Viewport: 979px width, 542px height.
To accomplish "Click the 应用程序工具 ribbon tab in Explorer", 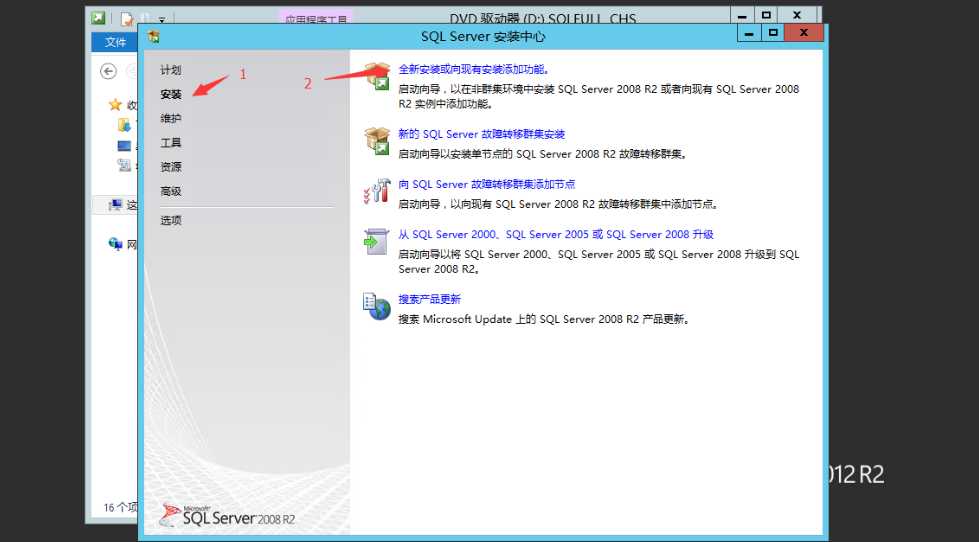I will [316, 19].
